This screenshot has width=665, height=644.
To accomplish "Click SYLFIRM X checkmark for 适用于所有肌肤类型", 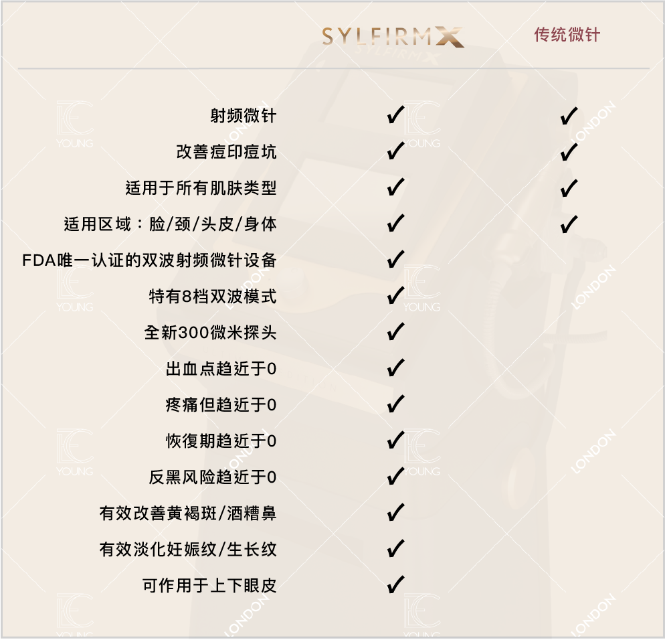I will [395, 187].
